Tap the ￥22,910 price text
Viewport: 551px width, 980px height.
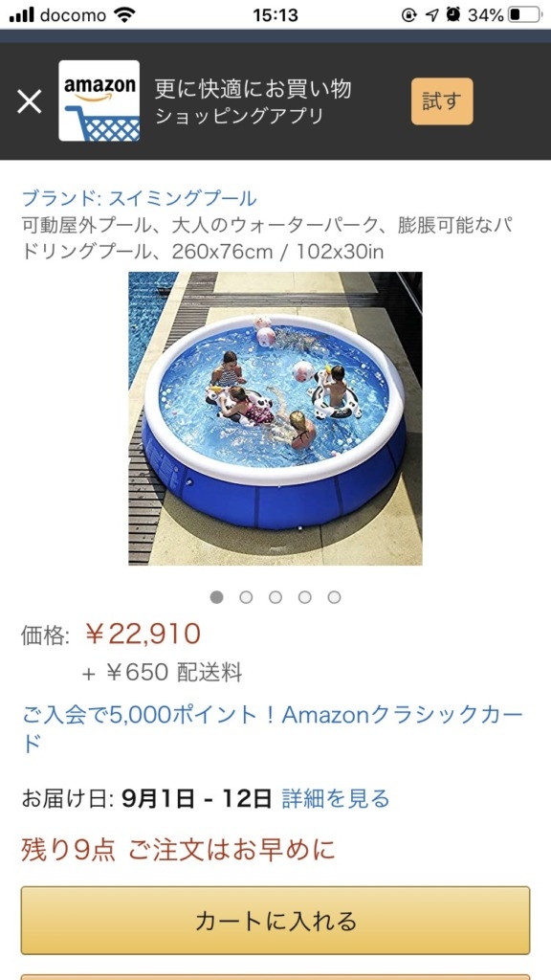[x=143, y=635]
